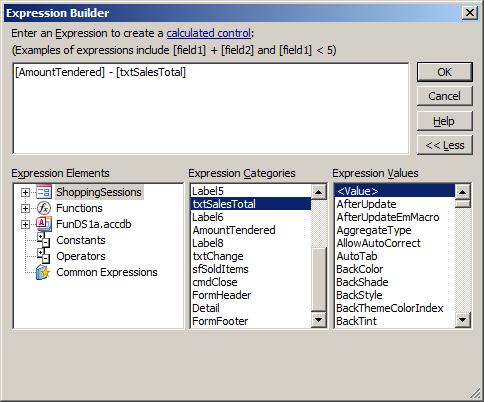
Task: Select BackThemeColorIndex in Expression Values
Action: point(395,308)
